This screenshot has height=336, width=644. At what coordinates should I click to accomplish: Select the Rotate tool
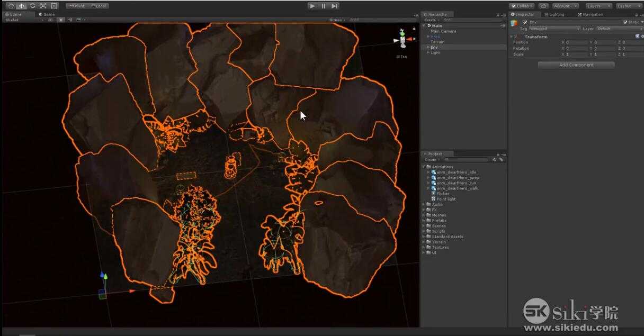tap(32, 6)
